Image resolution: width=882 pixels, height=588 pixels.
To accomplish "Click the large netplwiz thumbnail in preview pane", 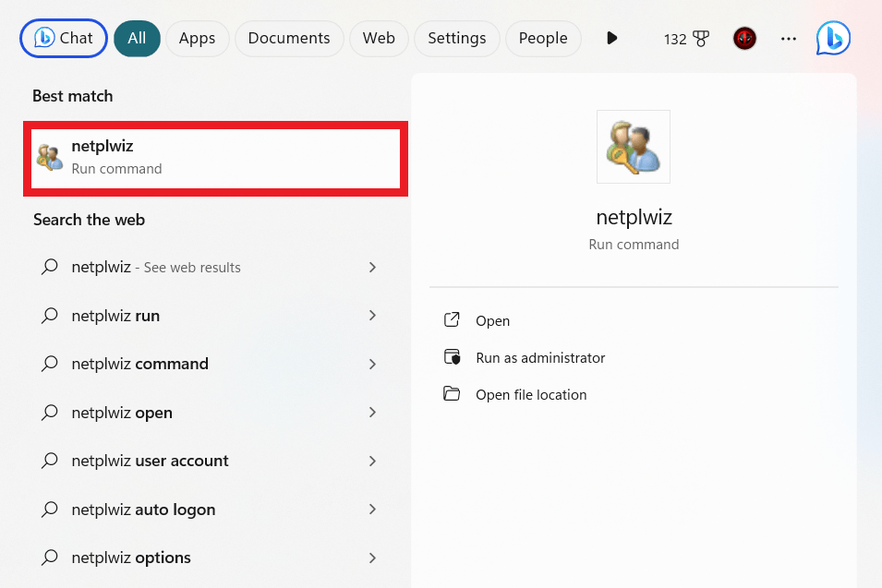I will [x=633, y=146].
